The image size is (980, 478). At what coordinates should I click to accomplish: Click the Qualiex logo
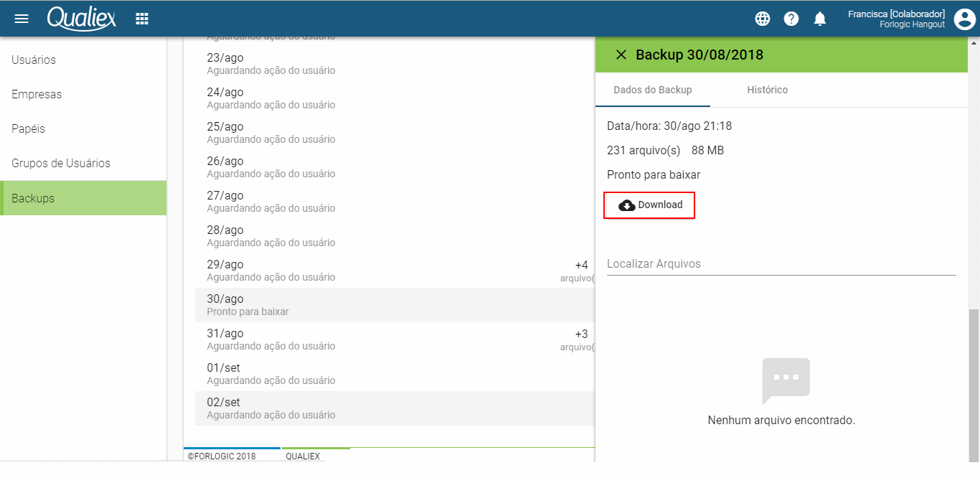point(82,19)
